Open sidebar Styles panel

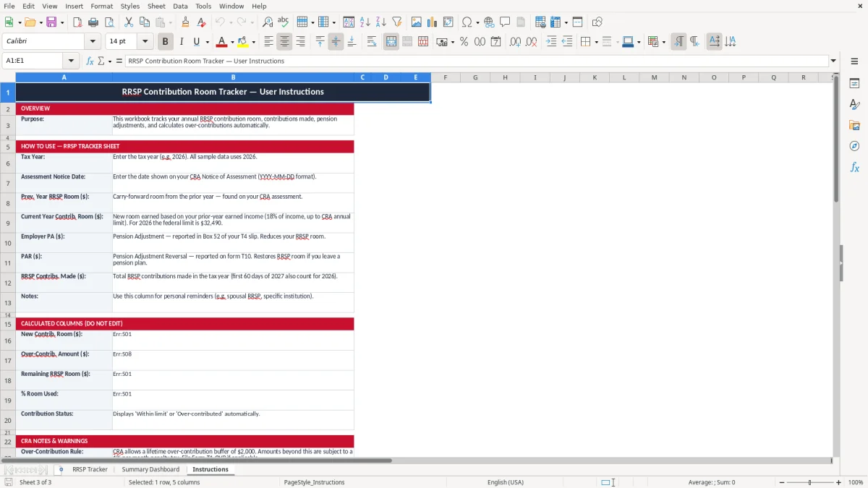[854, 104]
